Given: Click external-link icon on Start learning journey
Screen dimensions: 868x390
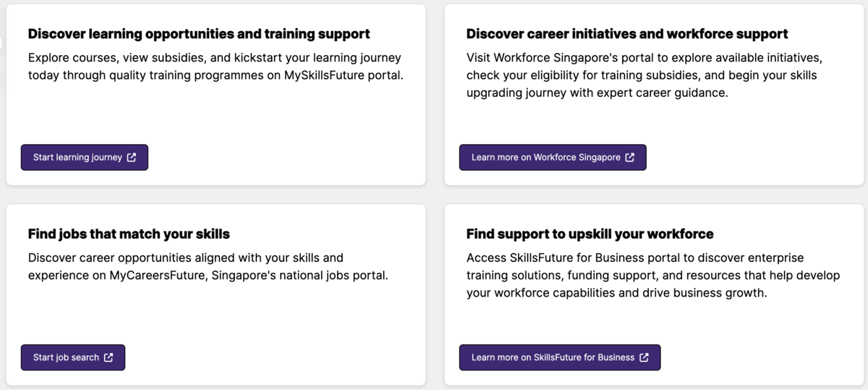Looking at the screenshot, I should click(132, 157).
